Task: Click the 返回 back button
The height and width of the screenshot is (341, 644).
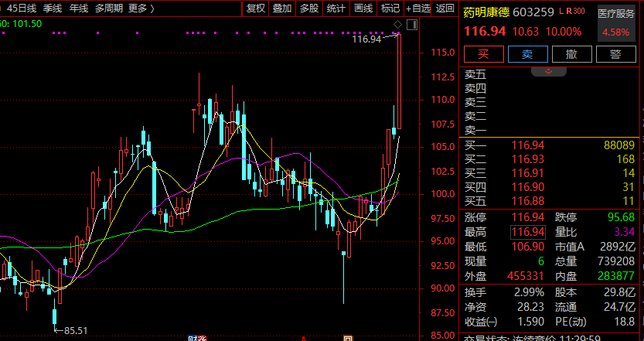Action: [x=445, y=9]
